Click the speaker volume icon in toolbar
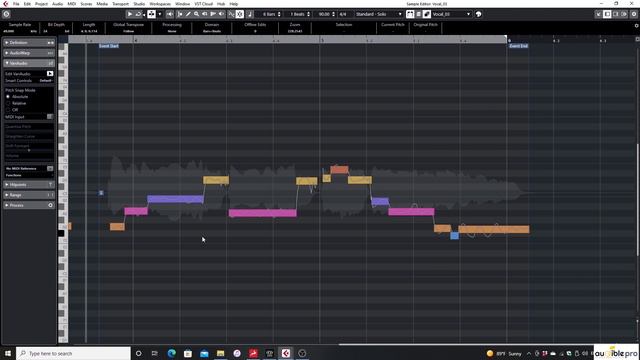The width and height of the screenshot is (640, 360). [x=170, y=14]
